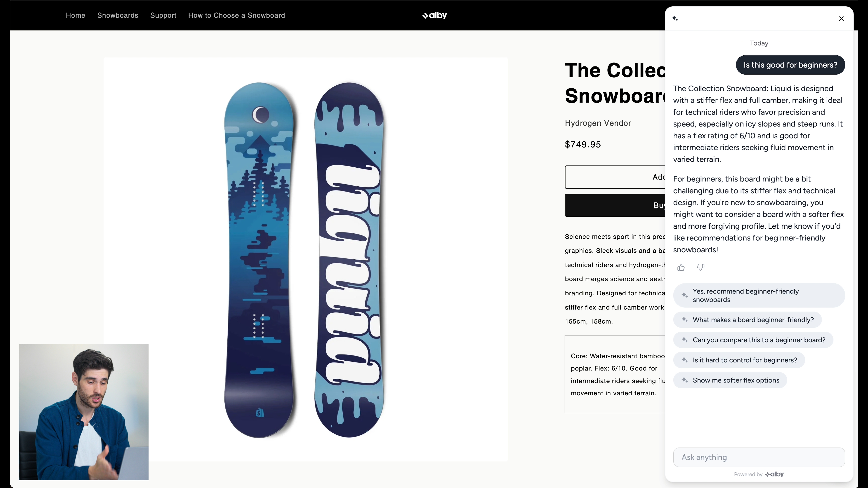This screenshot has width=868, height=488.
Task: Click the alby logo in navigation bar
Action: tap(434, 16)
